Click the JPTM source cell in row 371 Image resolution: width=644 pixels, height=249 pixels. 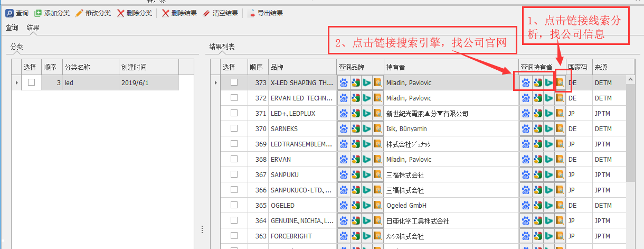[609, 113]
